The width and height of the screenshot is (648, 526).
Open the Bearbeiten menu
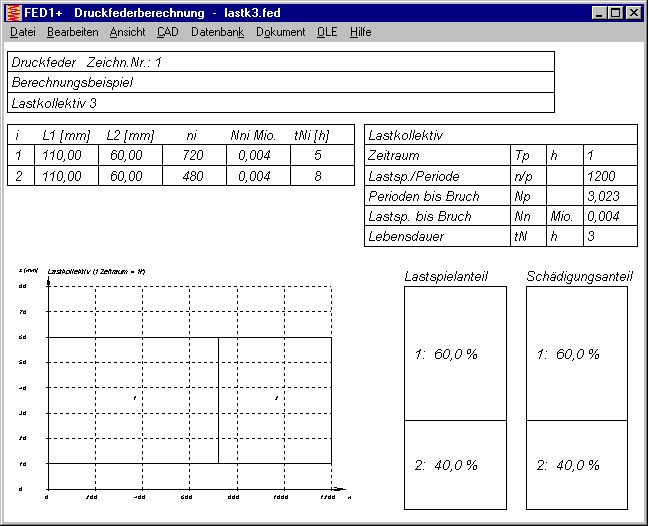(72, 32)
